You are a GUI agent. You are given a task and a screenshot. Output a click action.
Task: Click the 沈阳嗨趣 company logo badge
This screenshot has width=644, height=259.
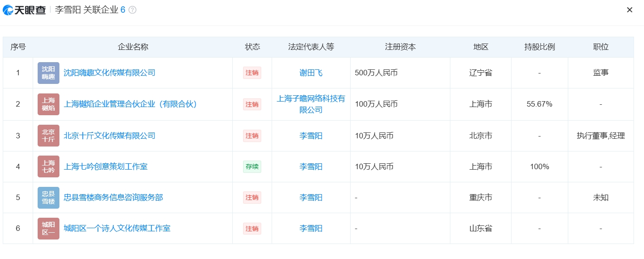pyautogui.click(x=49, y=73)
